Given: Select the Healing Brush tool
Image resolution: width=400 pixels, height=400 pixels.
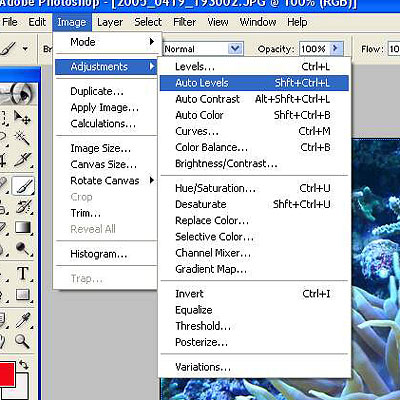Looking at the screenshot, I should 3,185.
